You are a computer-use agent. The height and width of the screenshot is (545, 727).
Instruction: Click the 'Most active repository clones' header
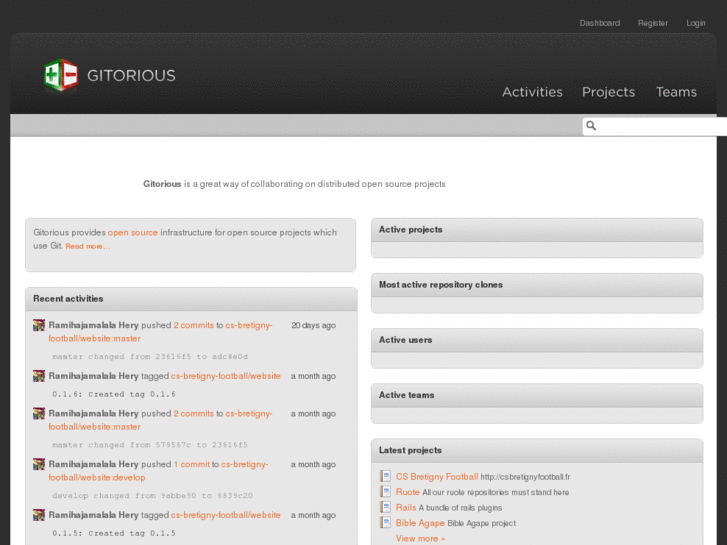click(x=537, y=285)
